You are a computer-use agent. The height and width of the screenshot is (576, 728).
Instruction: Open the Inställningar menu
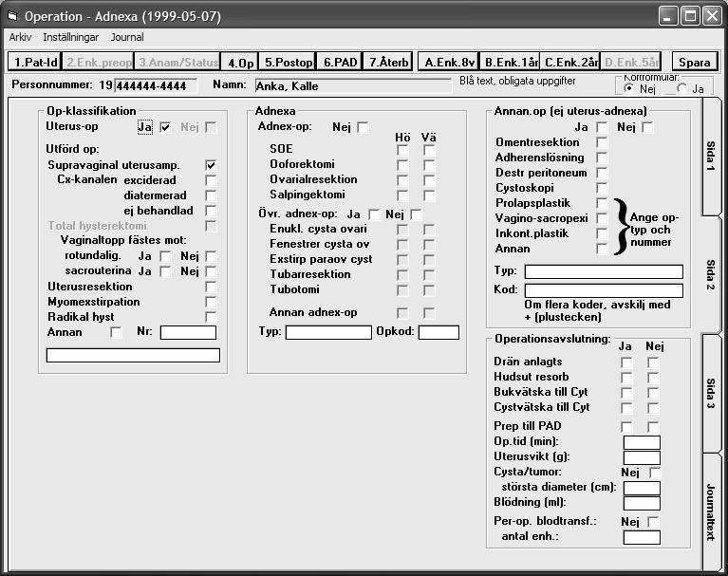click(x=70, y=37)
